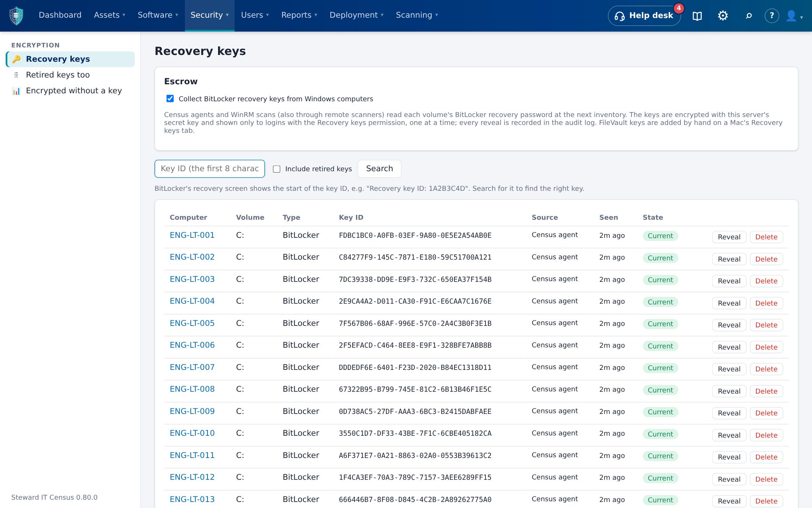Click Steward IT Census 0.80.0 version text
Viewport: 812px width, 508px height.
click(54, 497)
